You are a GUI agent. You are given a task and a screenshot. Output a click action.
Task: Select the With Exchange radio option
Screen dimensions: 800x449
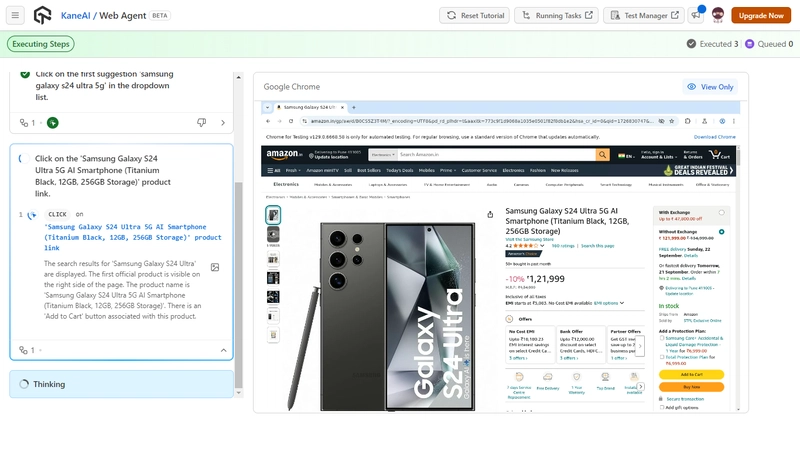point(721,212)
